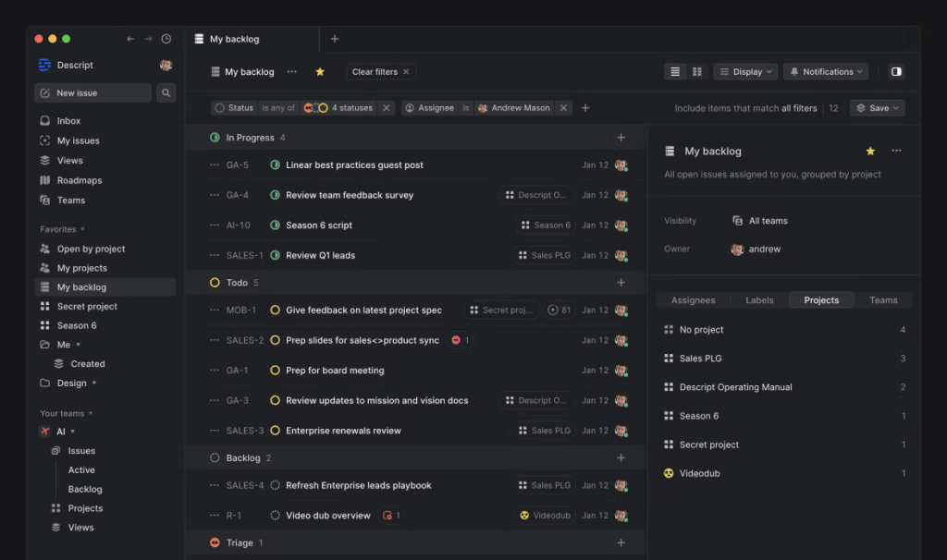Open Season 6 favorite
947x560 pixels.
click(105, 326)
